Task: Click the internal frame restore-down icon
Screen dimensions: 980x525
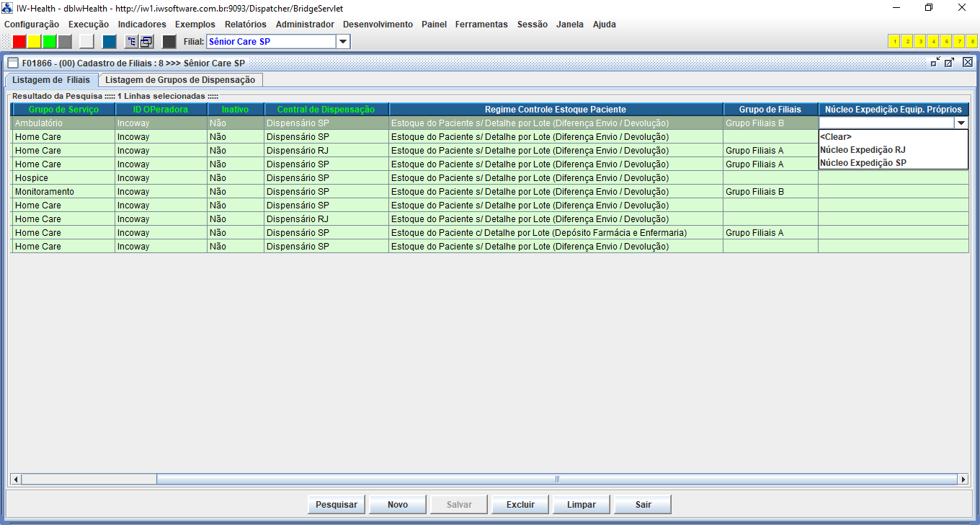Action: (x=935, y=63)
